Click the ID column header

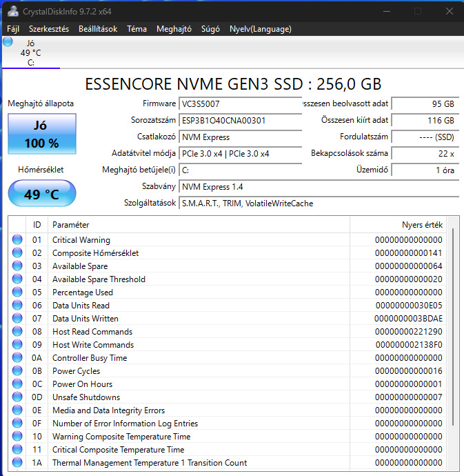point(37,225)
